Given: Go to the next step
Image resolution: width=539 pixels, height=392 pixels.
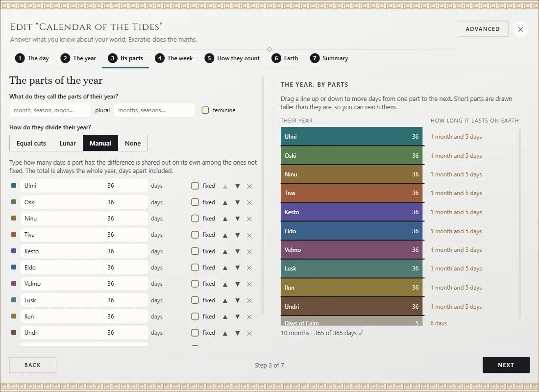Looking at the screenshot, I should (x=506, y=365).
